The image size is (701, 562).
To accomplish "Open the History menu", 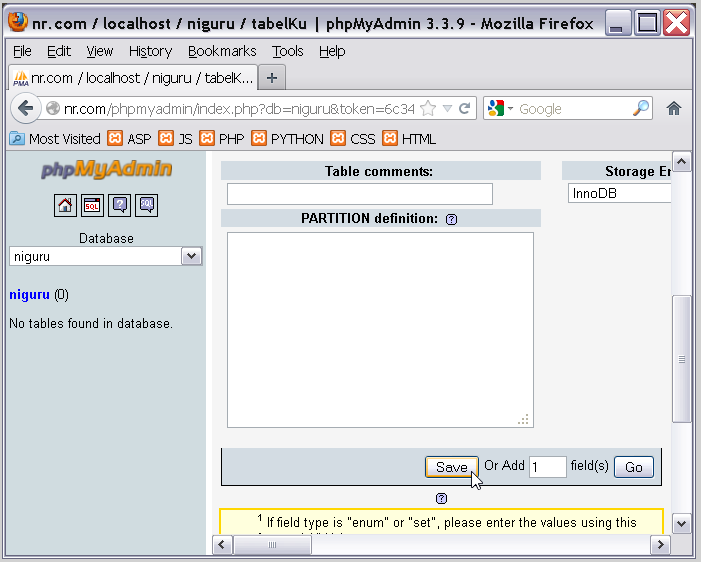I will [x=150, y=51].
